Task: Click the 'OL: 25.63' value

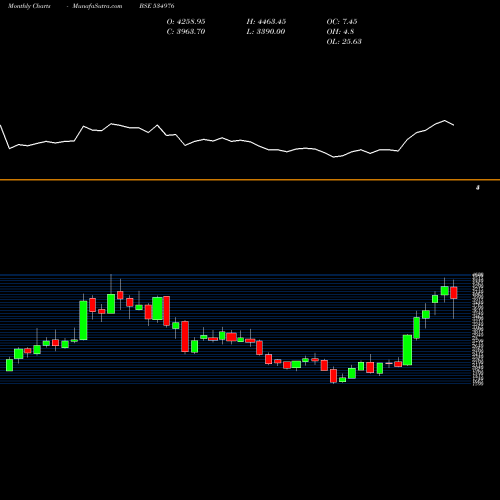Action: click(344, 42)
